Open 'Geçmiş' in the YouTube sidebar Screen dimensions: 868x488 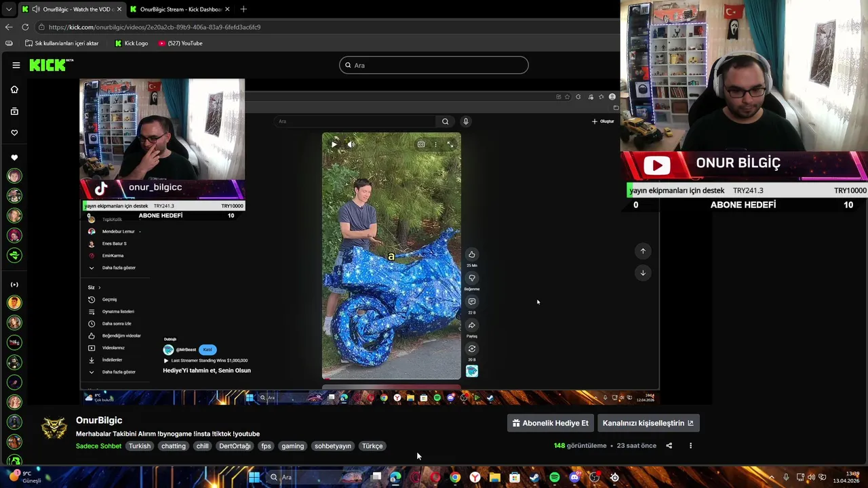pyautogui.click(x=104, y=300)
